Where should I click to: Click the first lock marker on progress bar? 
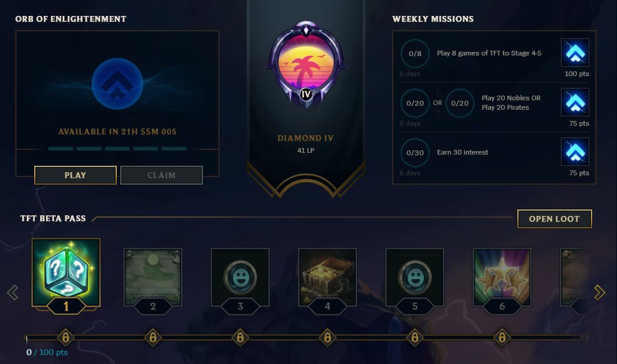point(65,337)
